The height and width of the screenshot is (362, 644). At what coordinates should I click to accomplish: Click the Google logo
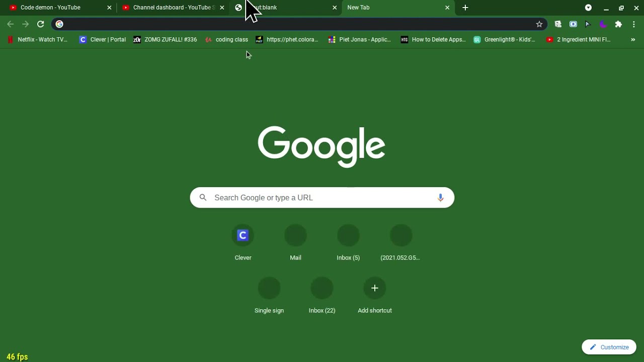[x=321, y=146]
